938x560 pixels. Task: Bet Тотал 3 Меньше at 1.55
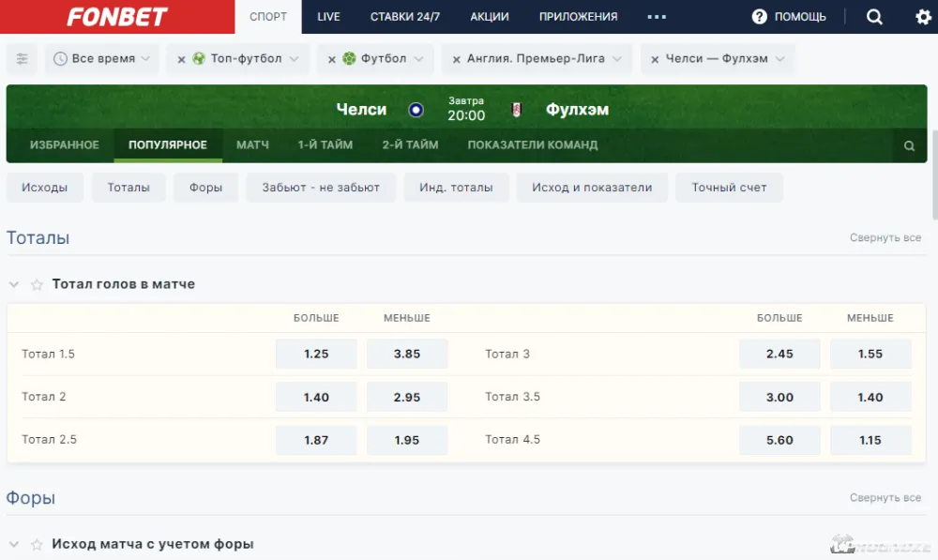coord(870,355)
